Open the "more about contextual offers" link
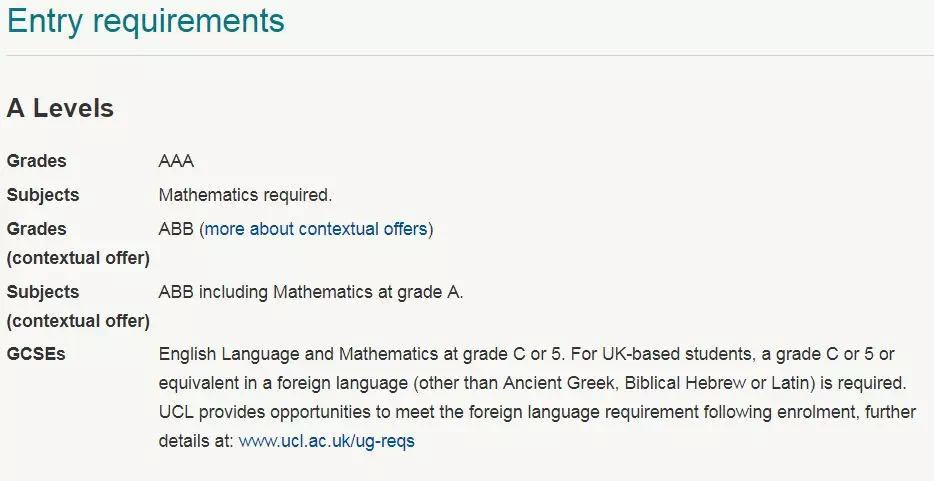The width and height of the screenshot is (934, 481). [x=316, y=229]
